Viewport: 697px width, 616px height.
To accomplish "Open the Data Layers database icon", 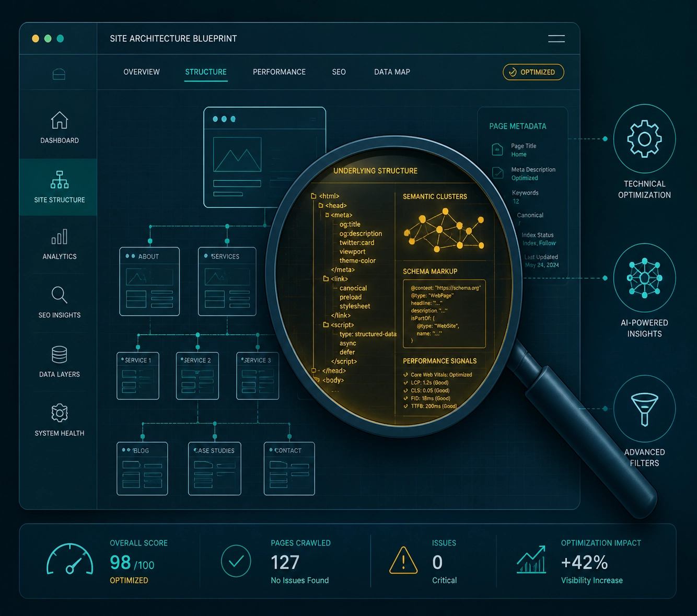I will pos(60,354).
